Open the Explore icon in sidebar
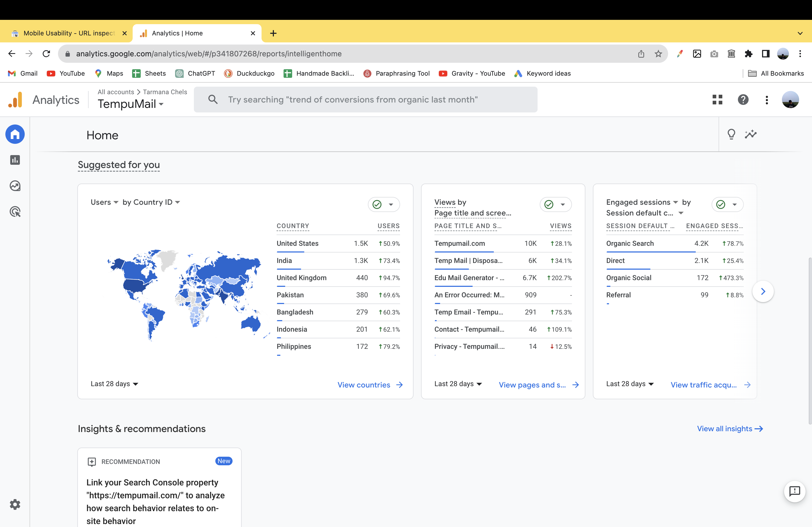The image size is (812, 527). [x=15, y=186]
